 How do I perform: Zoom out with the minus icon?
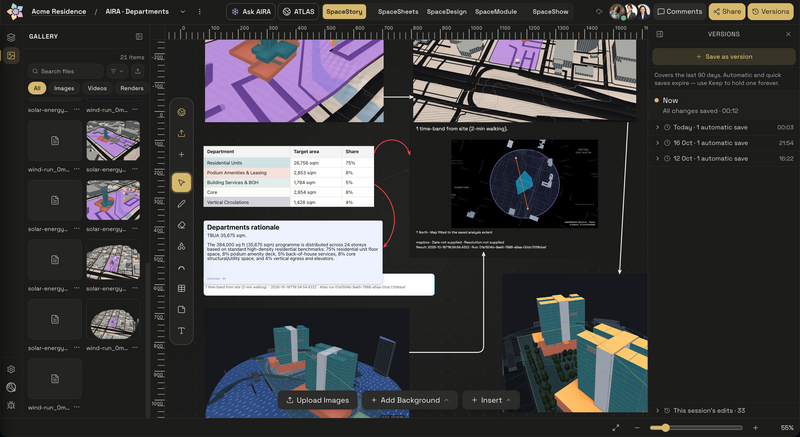[637, 428]
